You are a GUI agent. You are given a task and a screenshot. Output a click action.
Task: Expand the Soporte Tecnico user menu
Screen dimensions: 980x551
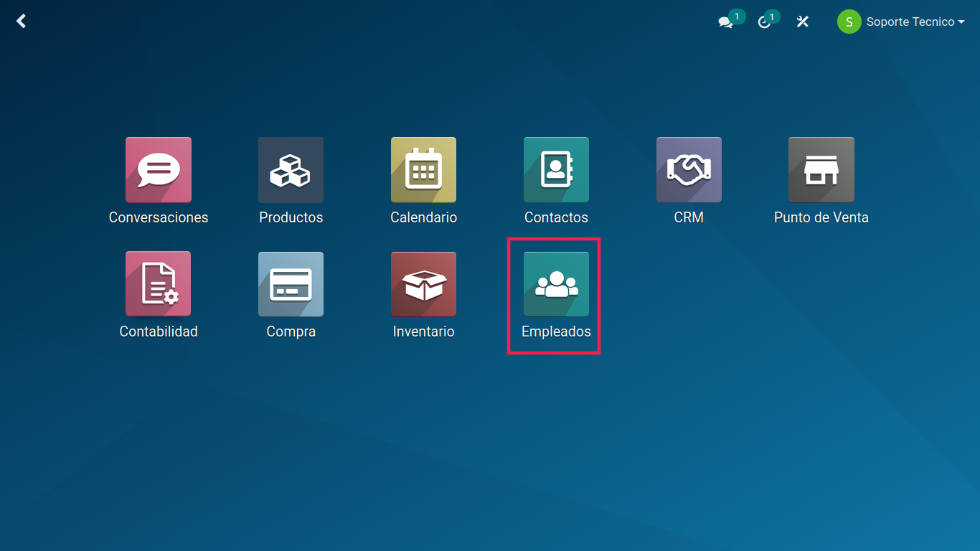click(910, 22)
